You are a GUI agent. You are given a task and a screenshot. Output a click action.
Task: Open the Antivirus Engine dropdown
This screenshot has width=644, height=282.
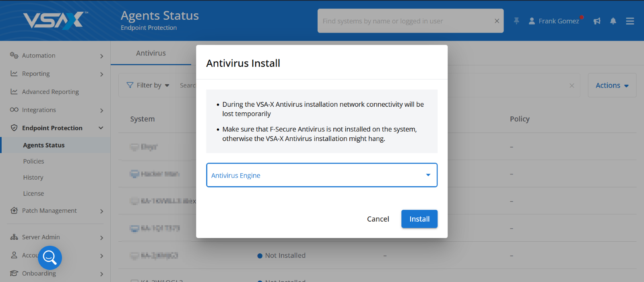(x=322, y=175)
